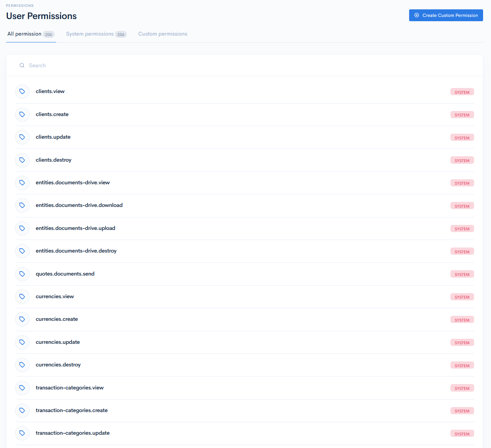Click the tag icon for entities.documents-drive.view
491x448 pixels.
click(22, 183)
